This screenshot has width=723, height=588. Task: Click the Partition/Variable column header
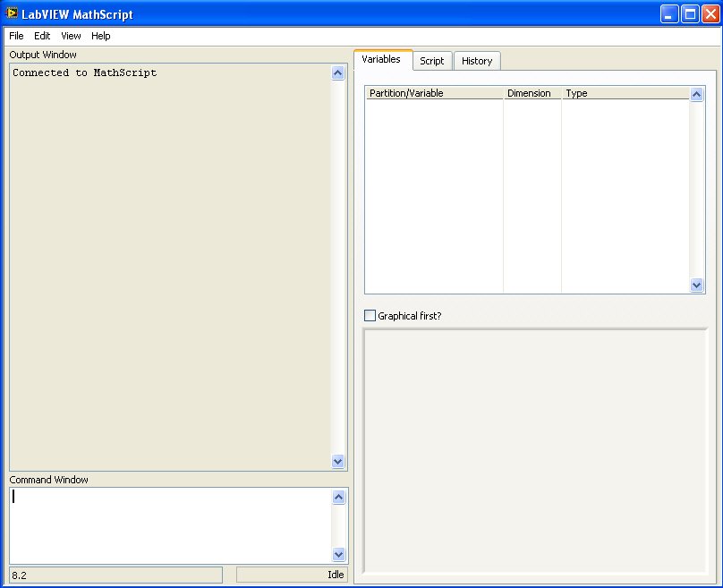(x=434, y=93)
